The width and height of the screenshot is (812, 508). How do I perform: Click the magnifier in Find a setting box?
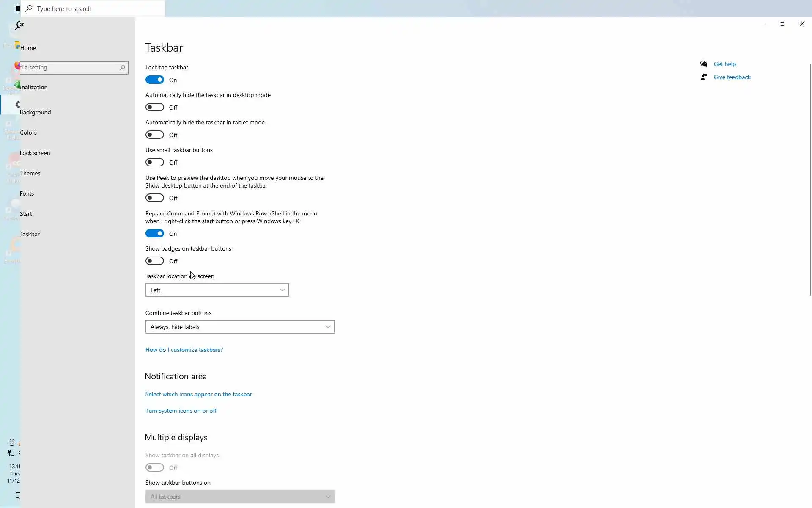pos(122,67)
